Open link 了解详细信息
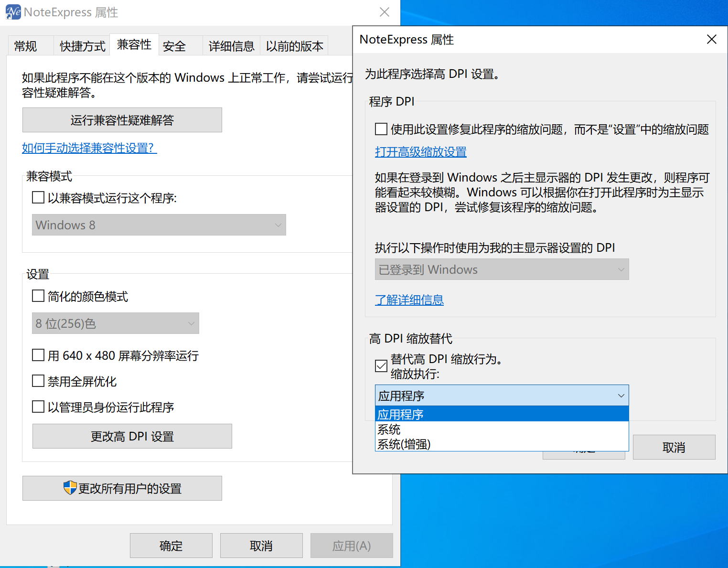Image resolution: width=728 pixels, height=568 pixels. pos(409,300)
